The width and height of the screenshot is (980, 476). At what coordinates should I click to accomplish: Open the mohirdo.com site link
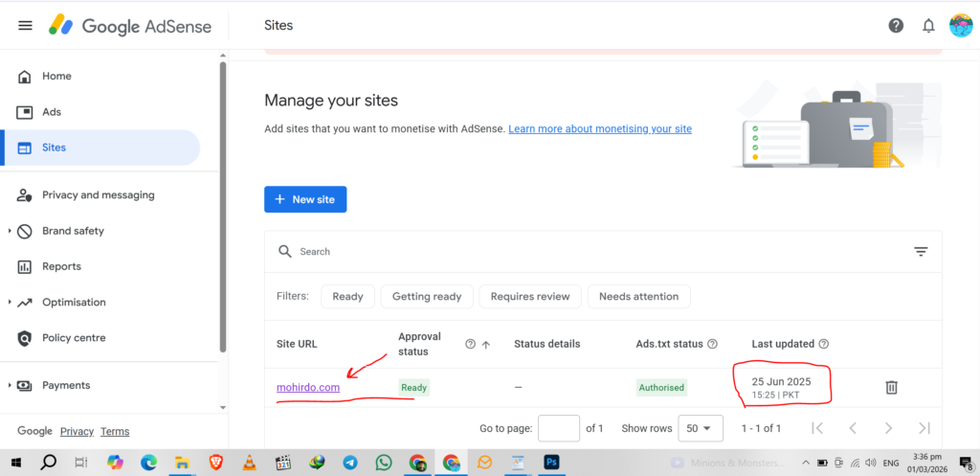(x=307, y=387)
